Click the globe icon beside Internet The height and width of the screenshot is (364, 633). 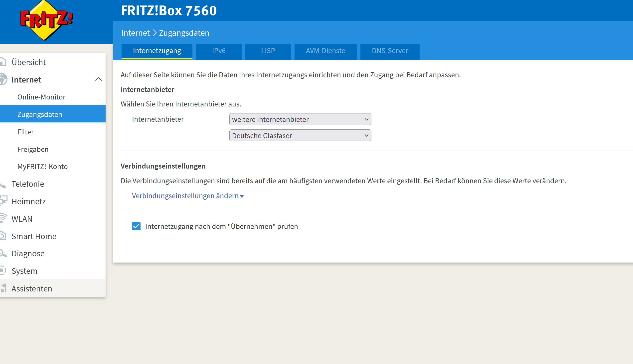3,79
